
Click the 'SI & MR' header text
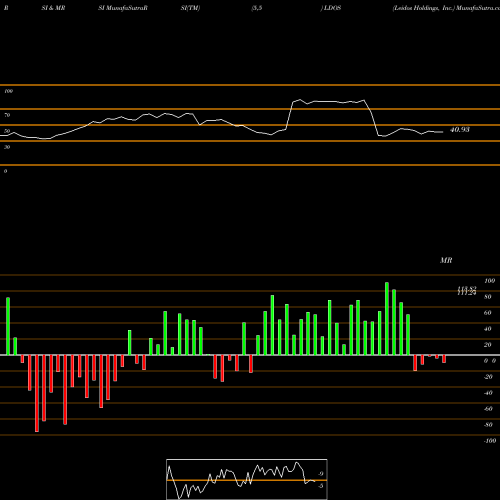tap(53, 8)
